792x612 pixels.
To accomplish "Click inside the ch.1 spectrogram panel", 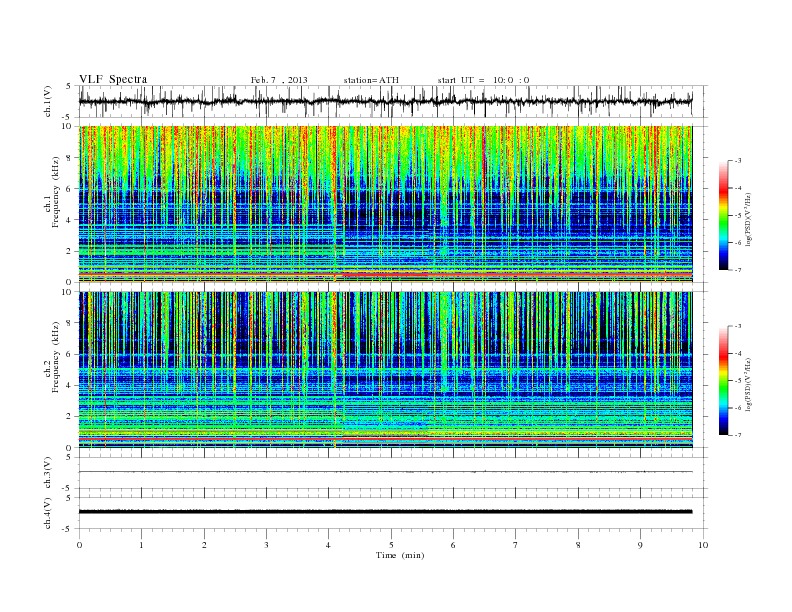I will click(x=386, y=204).
